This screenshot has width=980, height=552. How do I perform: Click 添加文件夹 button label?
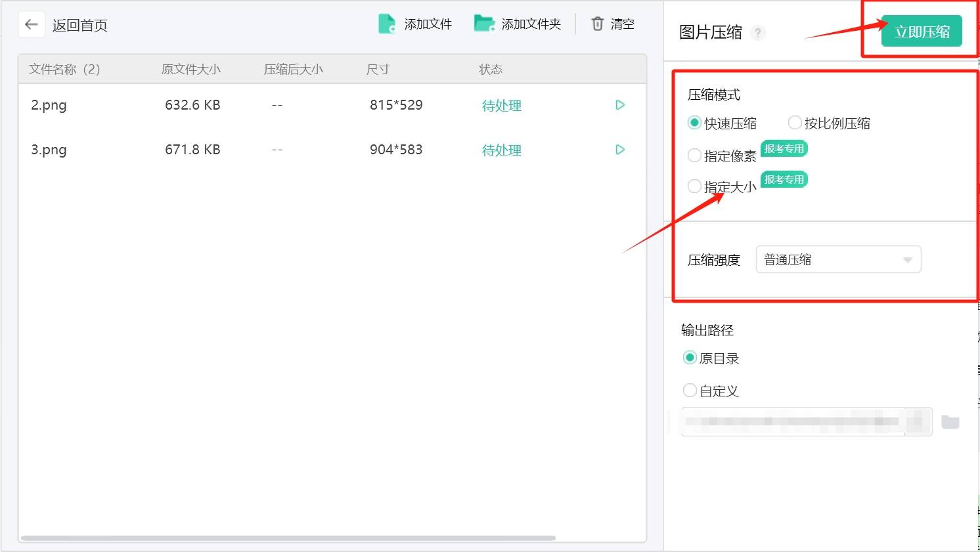531,24
